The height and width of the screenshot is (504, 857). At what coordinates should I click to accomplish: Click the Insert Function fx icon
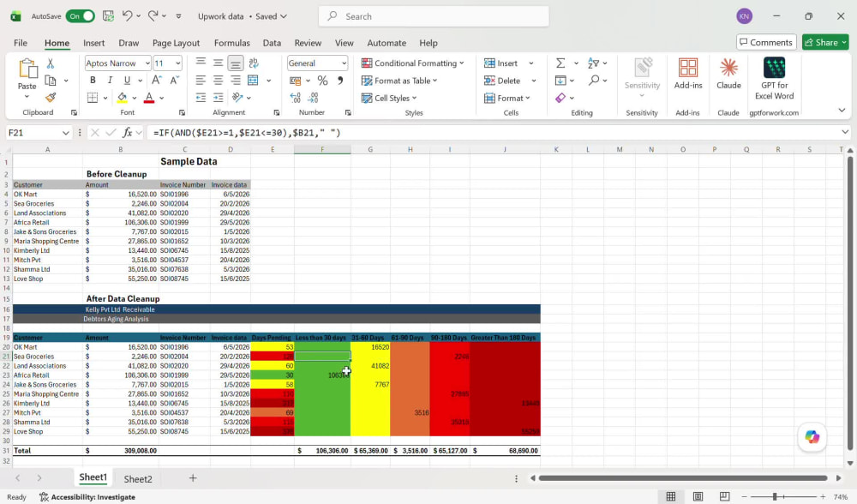click(x=128, y=132)
